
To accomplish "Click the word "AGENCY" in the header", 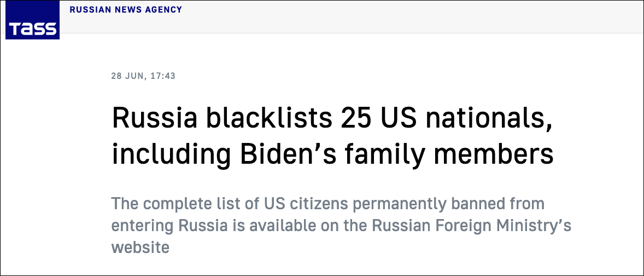I will tap(164, 10).
